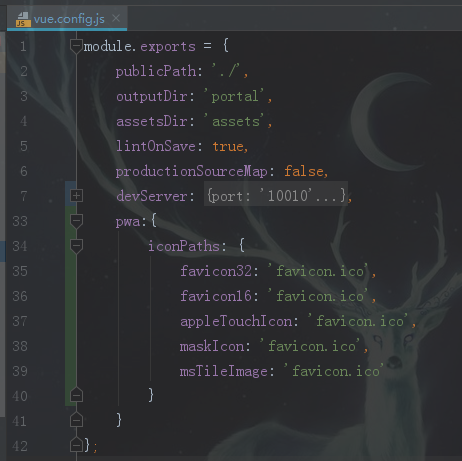Select the vue.config.js editor tab
462x461 pixels.
click(x=67, y=19)
